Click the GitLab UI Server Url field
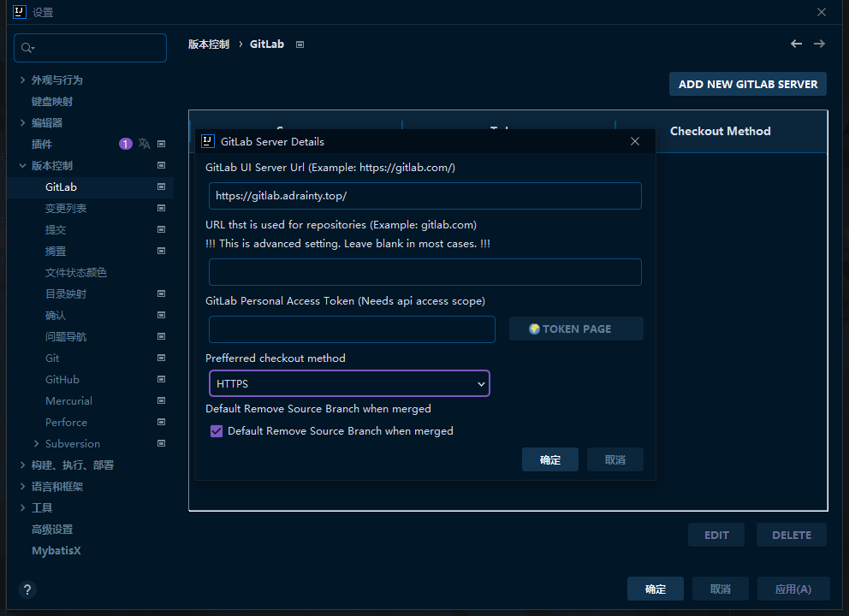 (425, 196)
